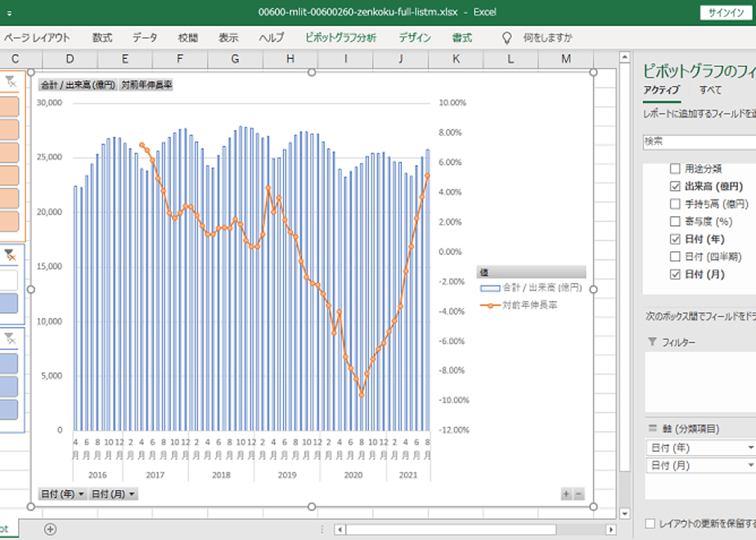Click the 2019 year axis label
Image resolution: width=756 pixels, height=540 pixels.
pos(287,475)
